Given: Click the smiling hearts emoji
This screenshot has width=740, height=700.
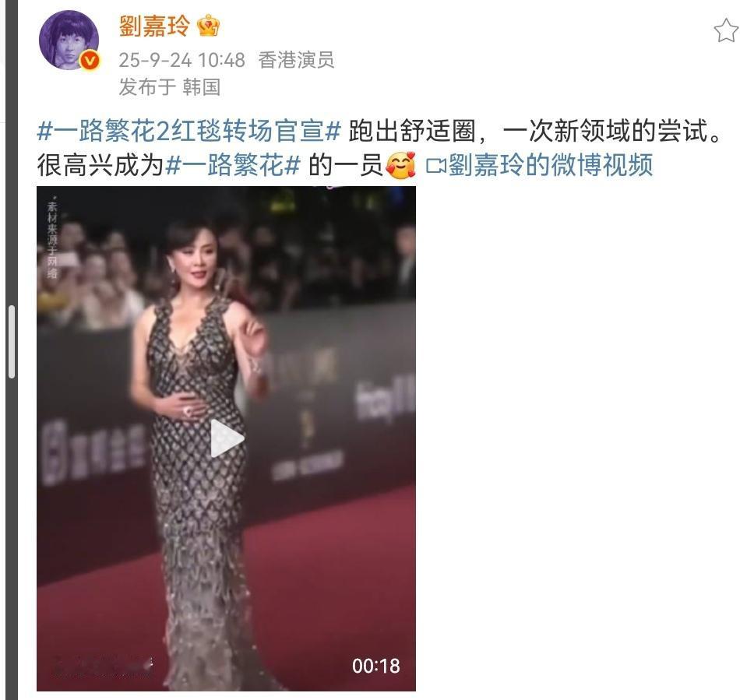Looking at the screenshot, I should pyautogui.click(x=400, y=166).
